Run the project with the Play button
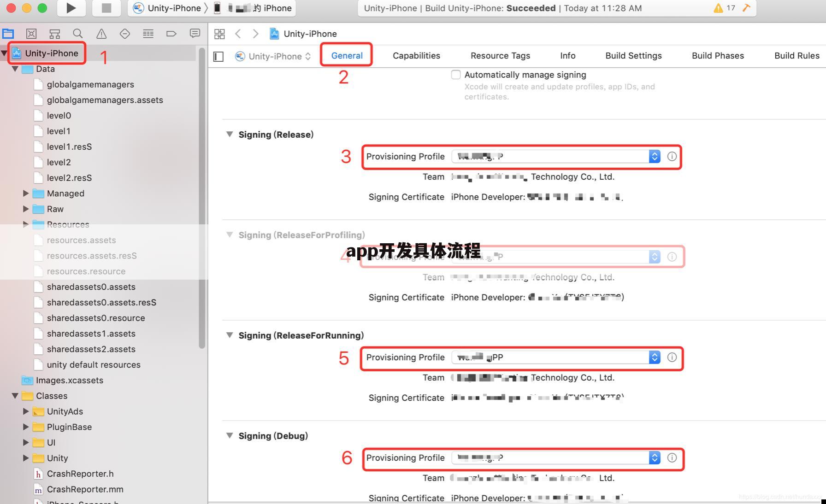The width and height of the screenshot is (826, 504). click(71, 8)
